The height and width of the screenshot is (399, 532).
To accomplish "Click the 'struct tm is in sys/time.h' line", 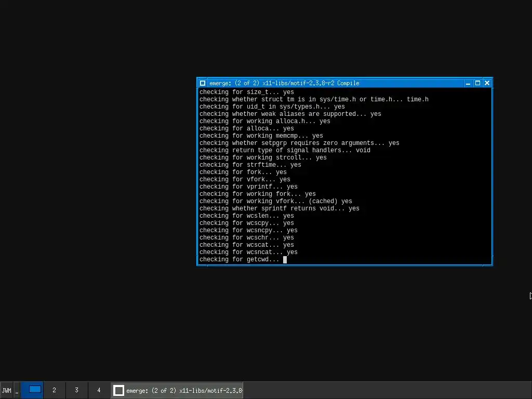I will click(314, 99).
